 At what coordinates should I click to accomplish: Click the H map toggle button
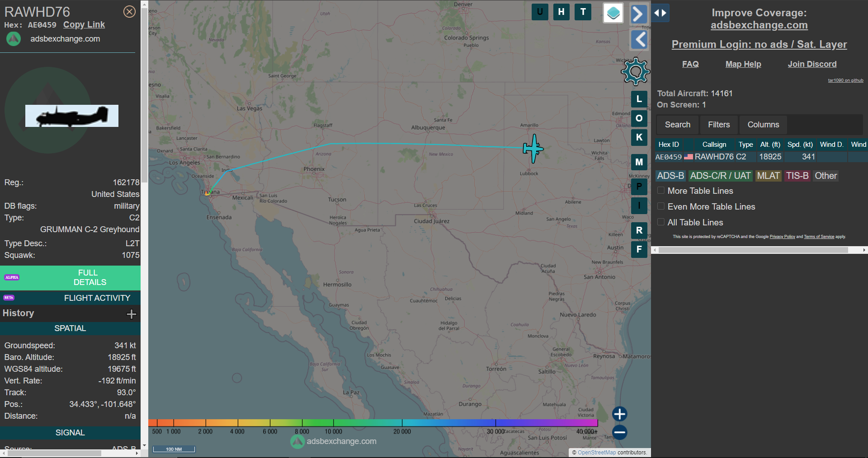point(561,12)
